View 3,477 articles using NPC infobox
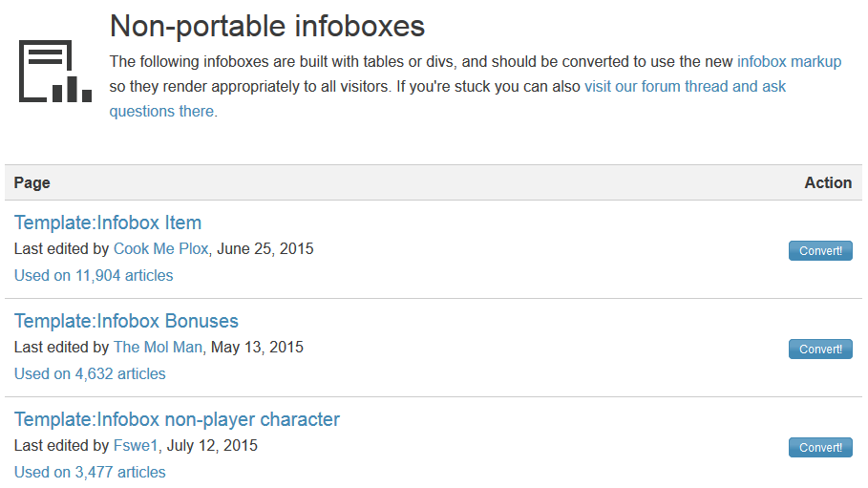This screenshot has width=868, height=488. point(90,472)
